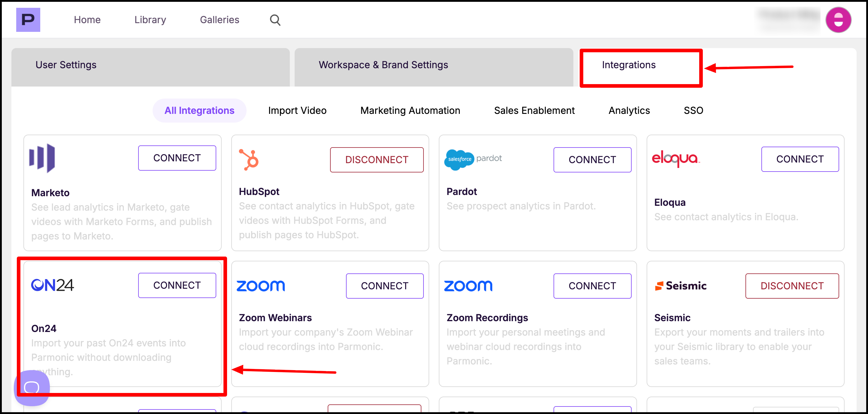868x414 pixels.
Task: Go to User Settings tab
Action: 66,65
